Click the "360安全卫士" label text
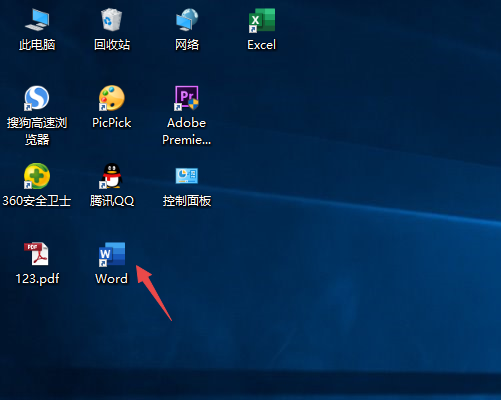Image resolution: width=501 pixels, height=400 pixels. tap(37, 201)
